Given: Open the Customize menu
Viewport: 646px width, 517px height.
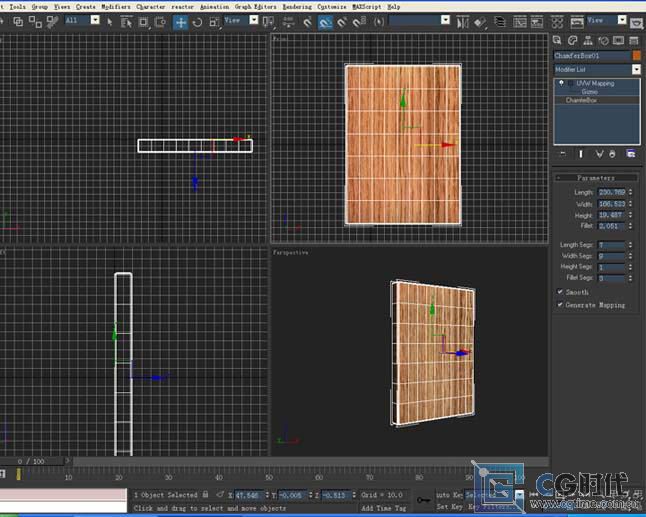Looking at the screenshot, I should [x=332, y=7].
